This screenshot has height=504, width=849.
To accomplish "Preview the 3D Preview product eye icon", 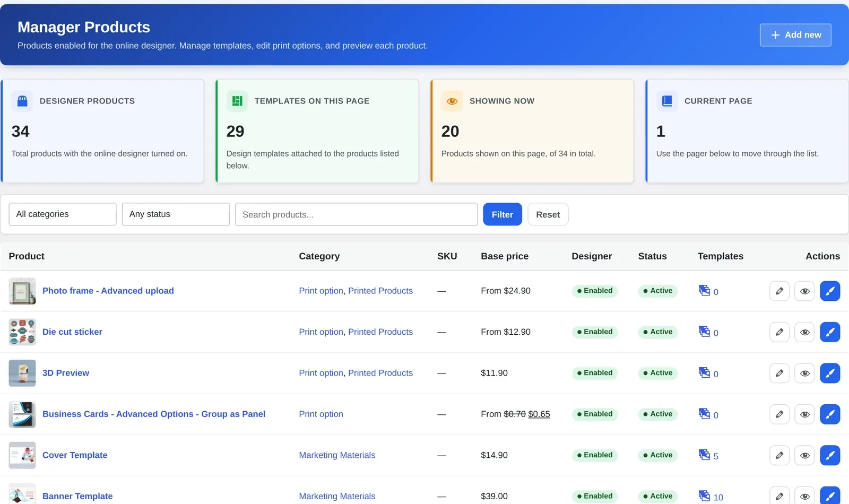I will pos(804,373).
